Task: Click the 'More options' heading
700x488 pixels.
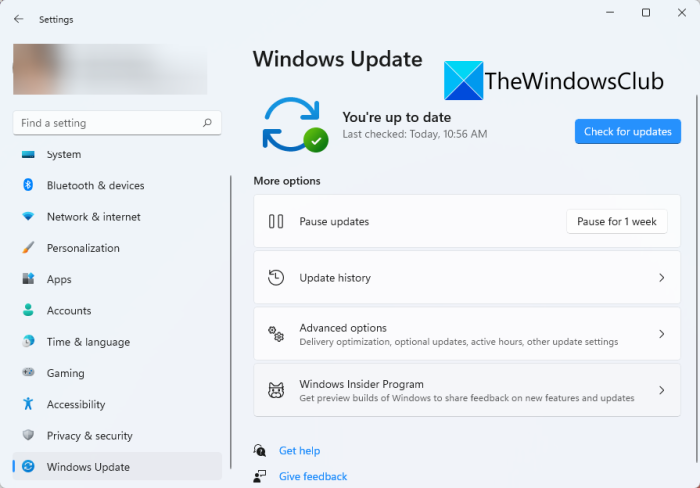Action: click(x=287, y=181)
